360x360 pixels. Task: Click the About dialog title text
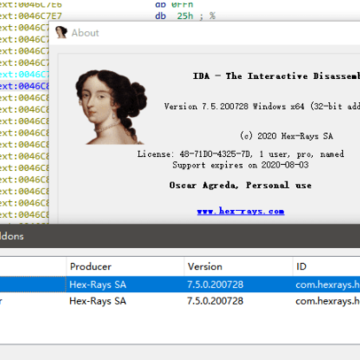tap(85, 33)
